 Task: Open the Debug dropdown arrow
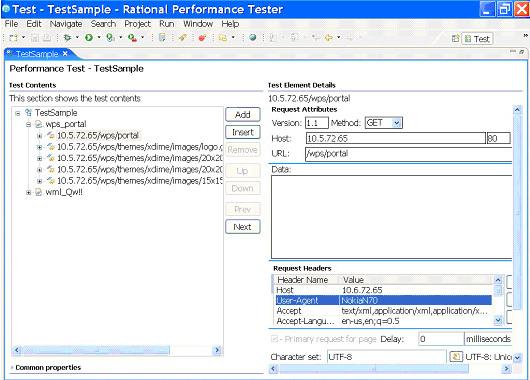[x=77, y=37]
